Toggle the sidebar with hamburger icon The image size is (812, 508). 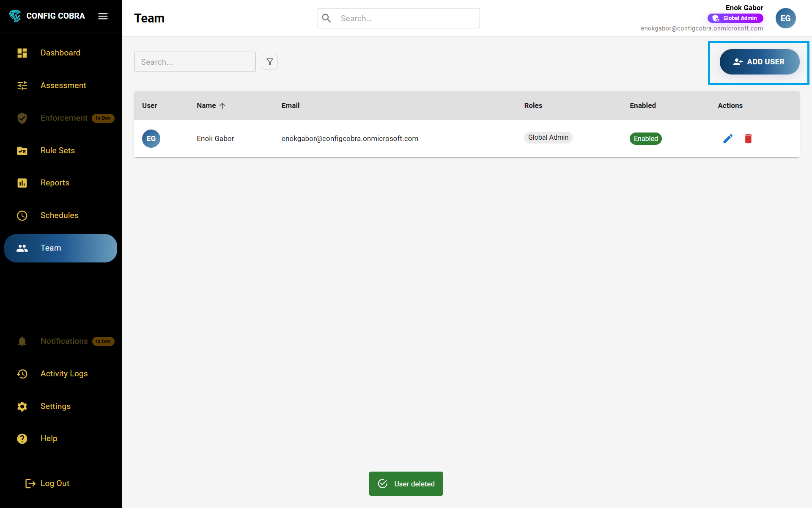pos(103,16)
